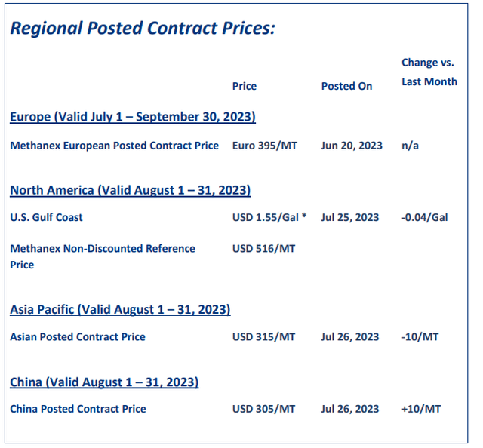Open the China valid August heading
483x448 pixels.
(104, 382)
